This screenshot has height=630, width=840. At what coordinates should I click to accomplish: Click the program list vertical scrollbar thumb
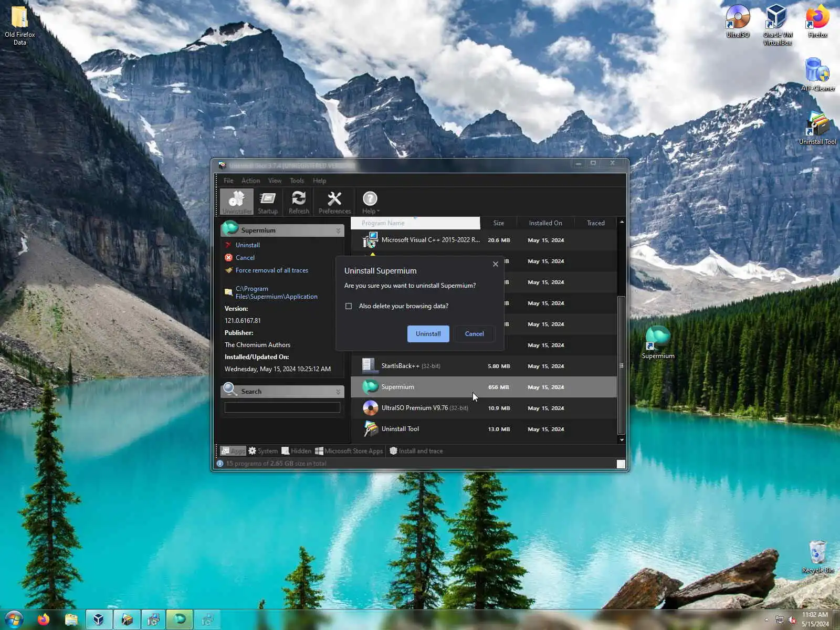(x=622, y=365)
